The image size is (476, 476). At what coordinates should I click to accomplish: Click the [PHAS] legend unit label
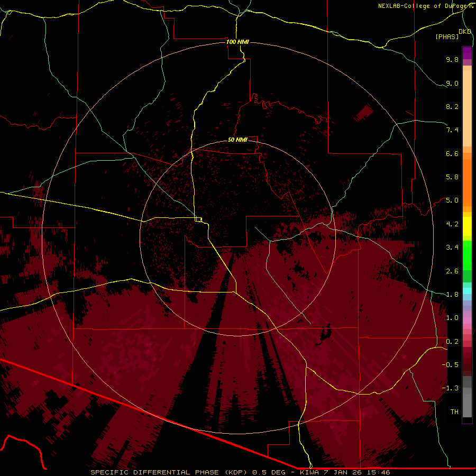coord(447,36)
